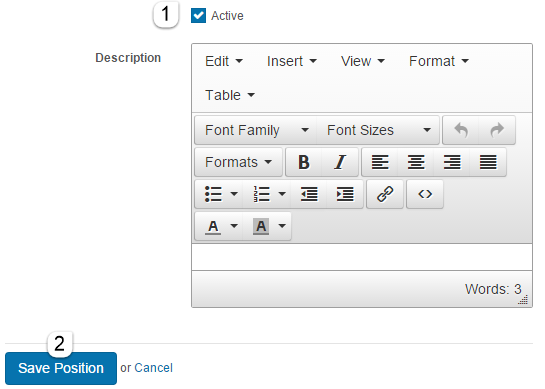Insert or edit a link

[x=385, y=194]
